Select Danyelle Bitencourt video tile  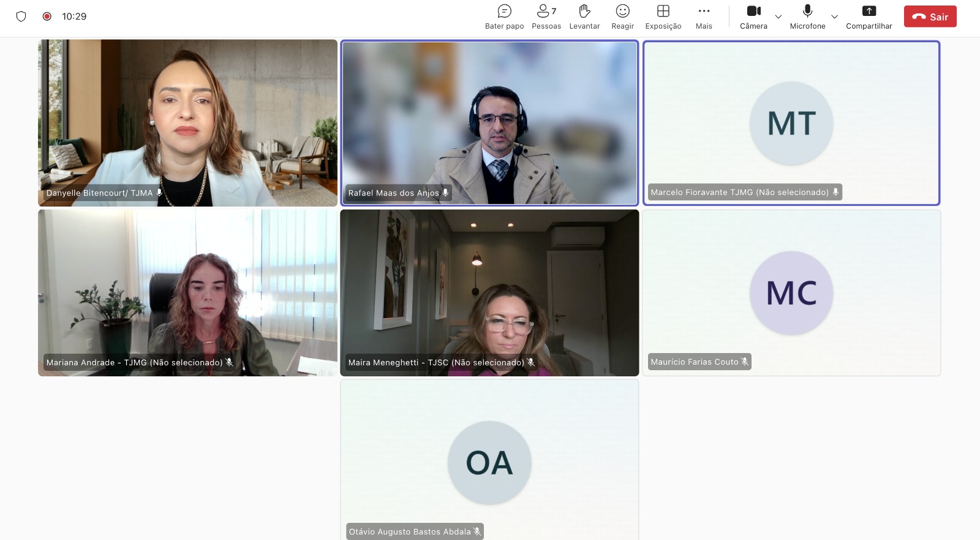tap(187, 123)
